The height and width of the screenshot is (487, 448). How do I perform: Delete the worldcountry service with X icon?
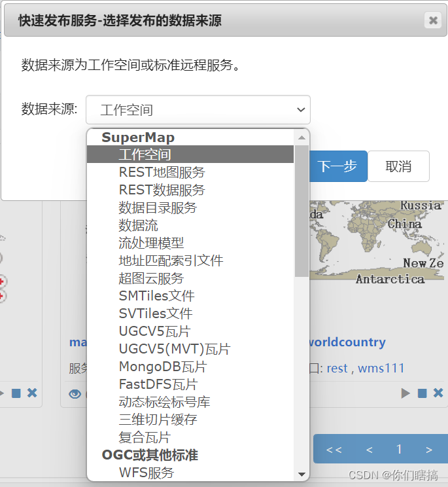click(438, 393)
